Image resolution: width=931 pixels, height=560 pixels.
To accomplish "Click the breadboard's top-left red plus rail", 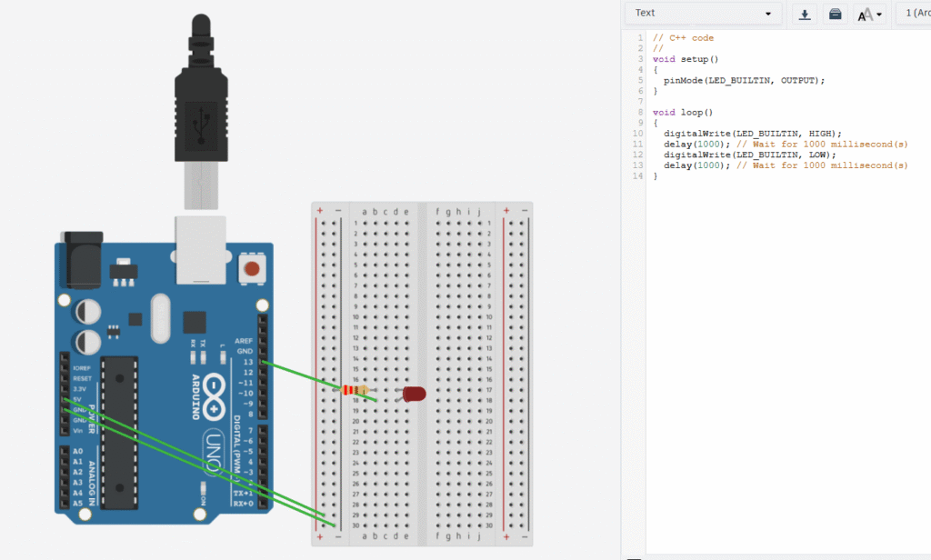I will point(319,212).
